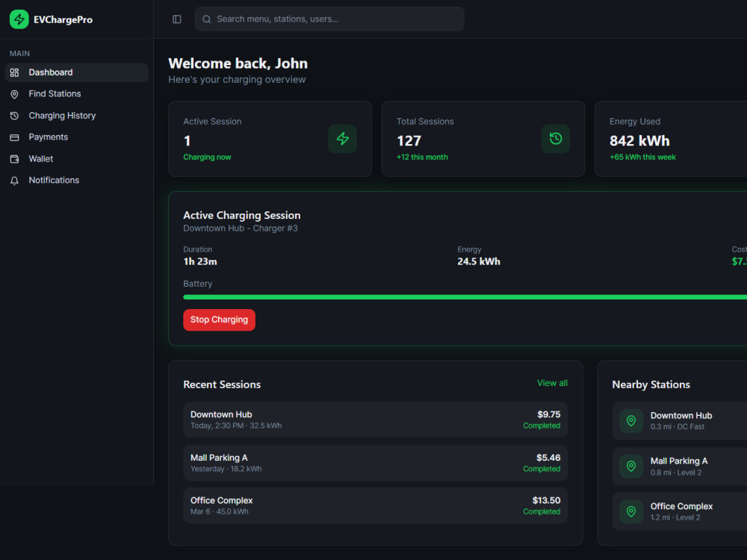Screen dimensions: 747x560
Task: Click the Mar 6 · 45.0 kWh detail
Action: tap(220, 512)
